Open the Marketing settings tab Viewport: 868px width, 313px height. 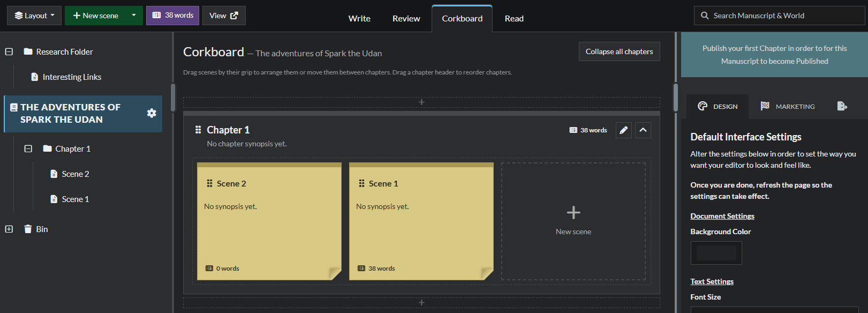pyautogui.click(x=788, y=106)
